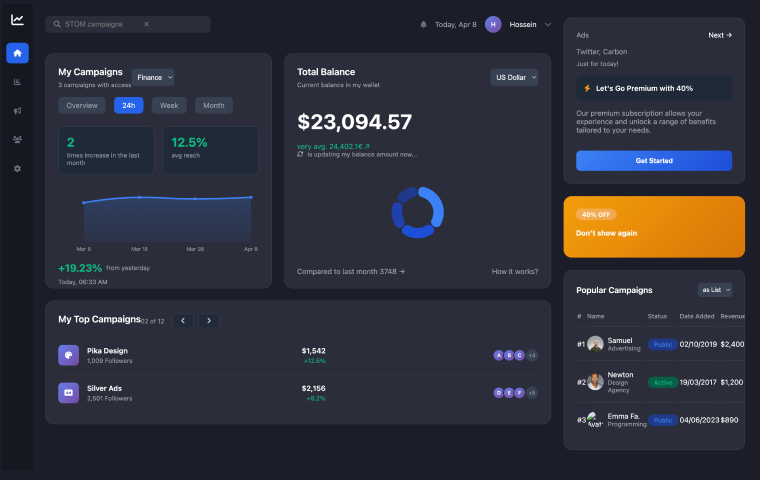Open the chart analytics sidebar icon
760x480 pixels.
[17, 82]
